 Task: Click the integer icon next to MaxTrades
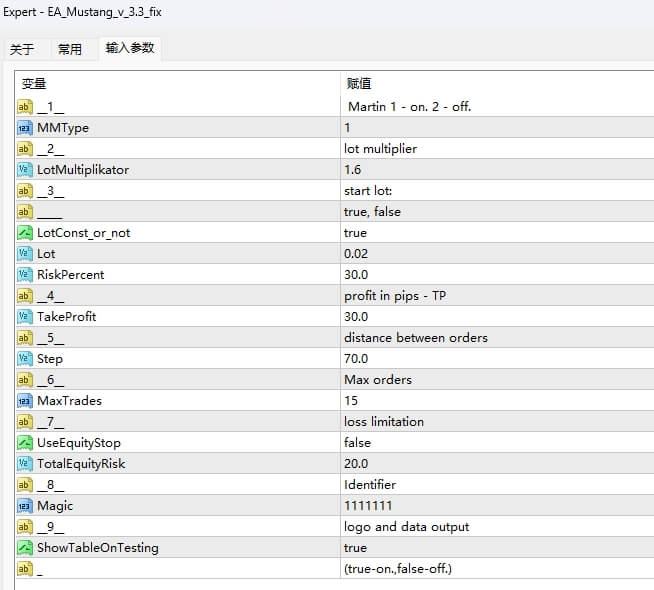pyautogui.click(x=25, y=401)
